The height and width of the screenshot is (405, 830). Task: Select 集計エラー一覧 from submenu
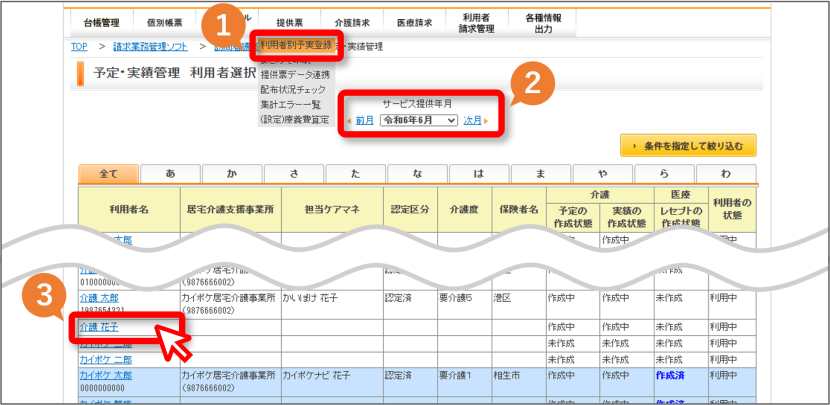coord(290,105)
